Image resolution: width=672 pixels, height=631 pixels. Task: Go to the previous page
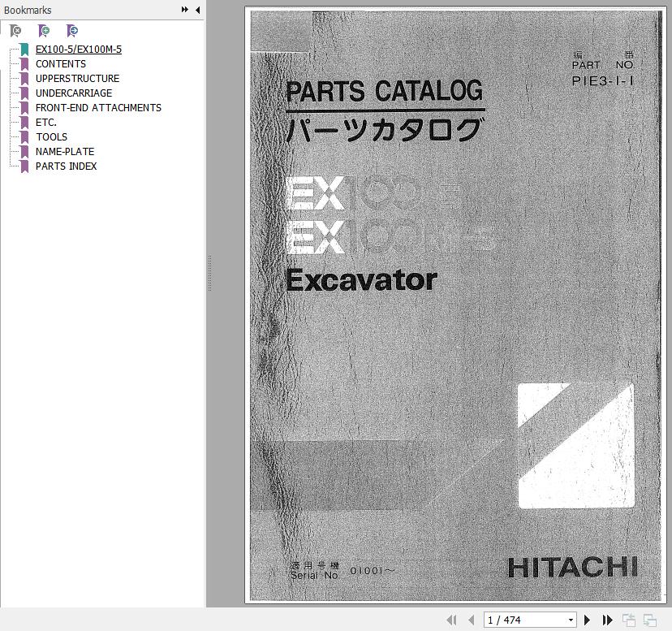(472, 620)
